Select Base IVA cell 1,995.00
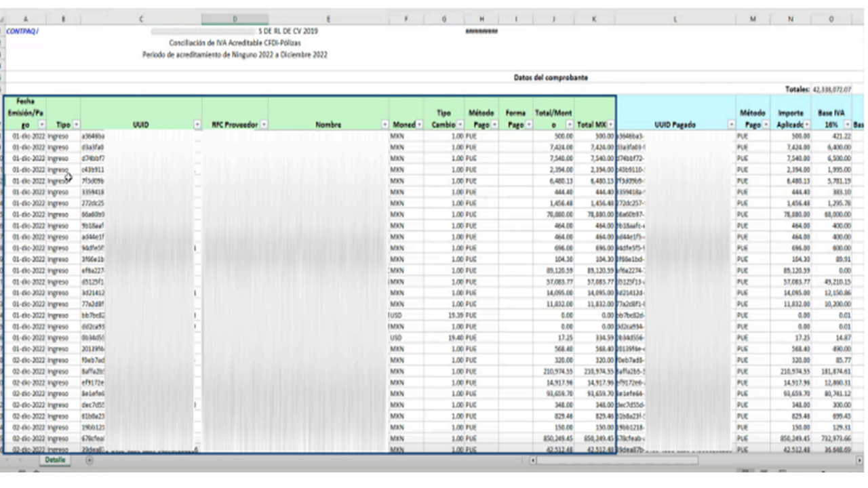The image size is (868, 488). click(831, 169)
